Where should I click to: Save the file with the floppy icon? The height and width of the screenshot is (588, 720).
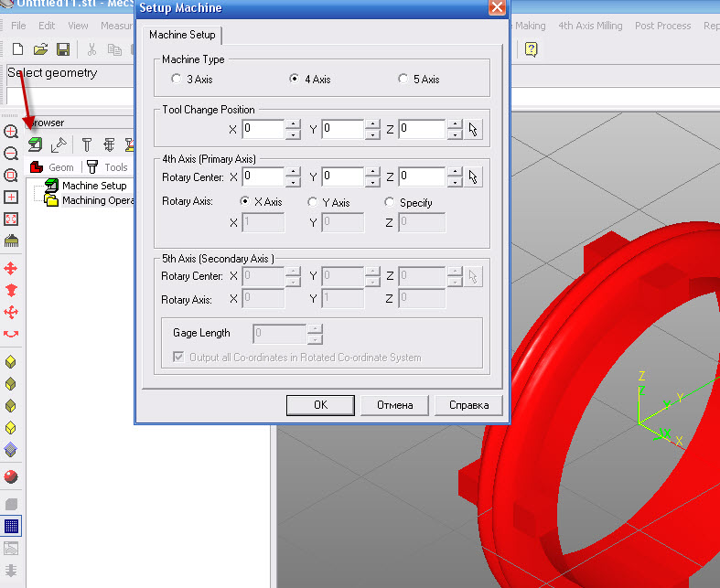(63, 49)
